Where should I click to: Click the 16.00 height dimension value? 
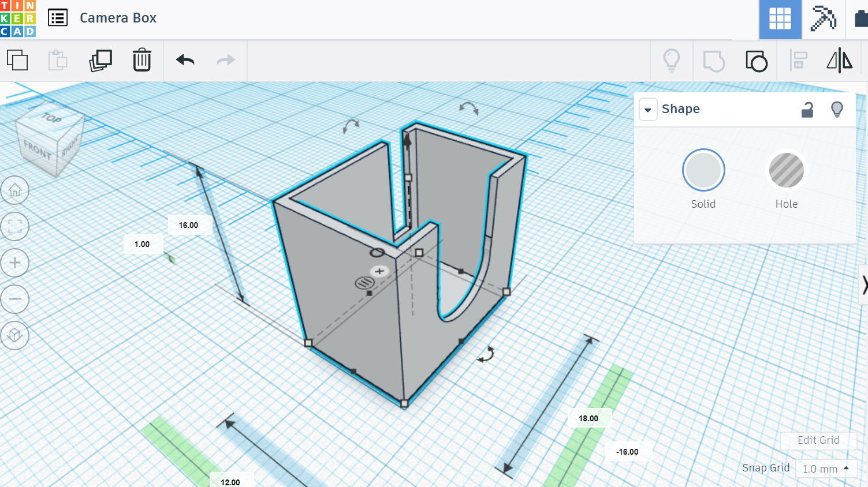point(188,225)
